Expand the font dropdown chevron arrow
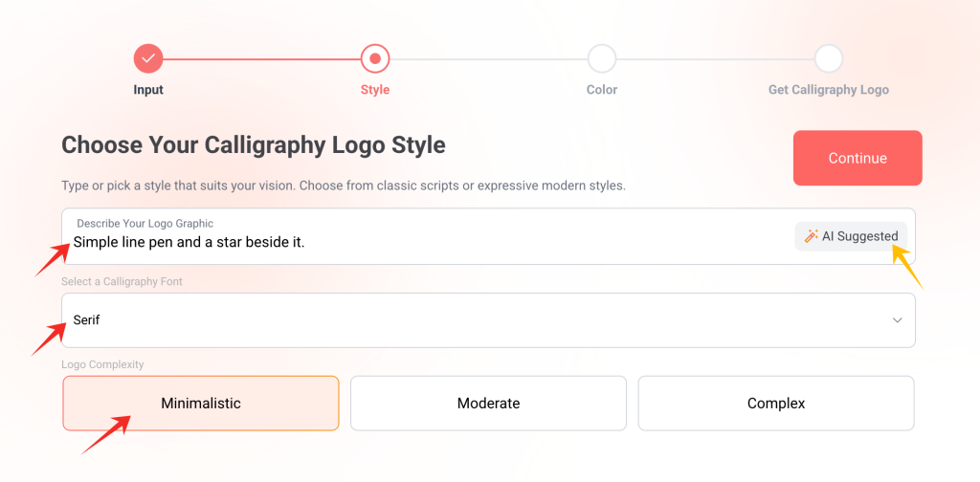 [897, 320]
